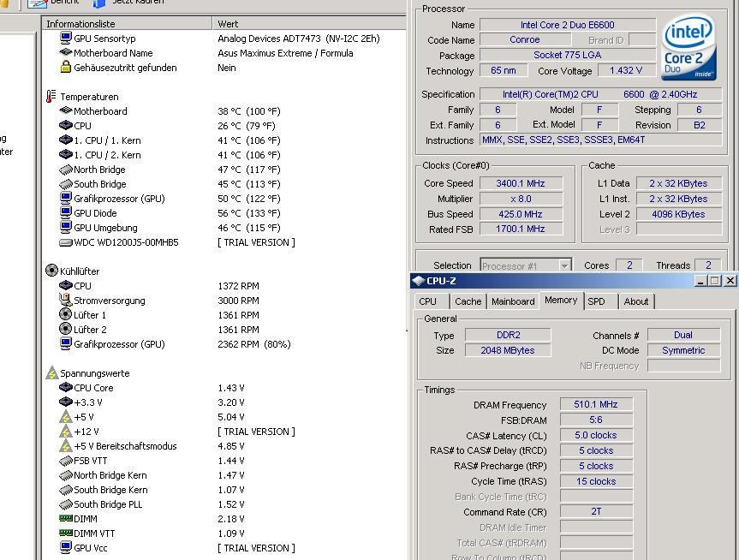This screenshot has height=560, width=739.
Task: Click the CPU-Z title bar icon
Action: coord(419,281)
